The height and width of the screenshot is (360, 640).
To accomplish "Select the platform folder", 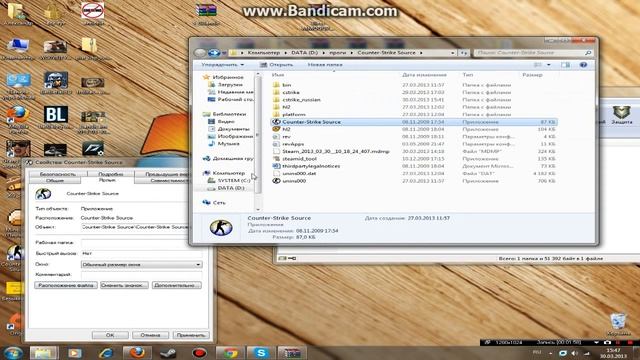I will coord(293,114).
